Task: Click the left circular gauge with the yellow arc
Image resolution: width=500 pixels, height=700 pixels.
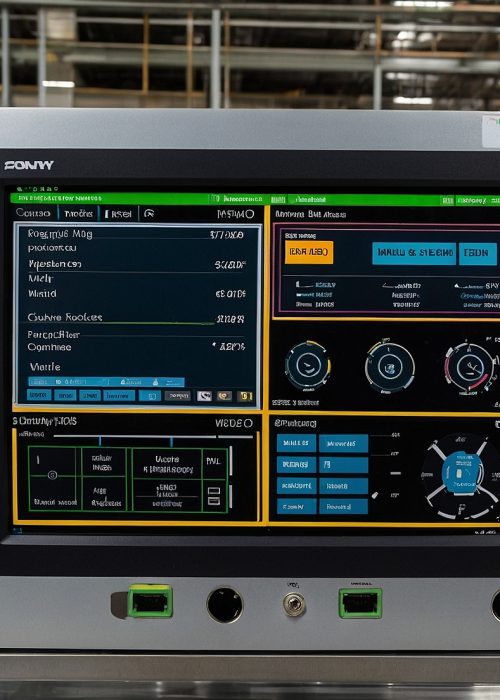Action: pyautogui.click(x=308, y=366)
